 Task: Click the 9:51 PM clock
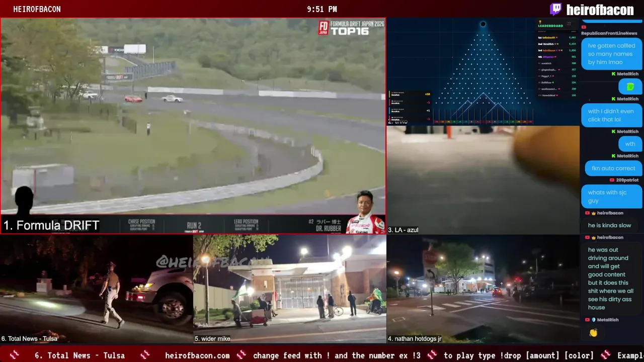click(x=322, y=9)
